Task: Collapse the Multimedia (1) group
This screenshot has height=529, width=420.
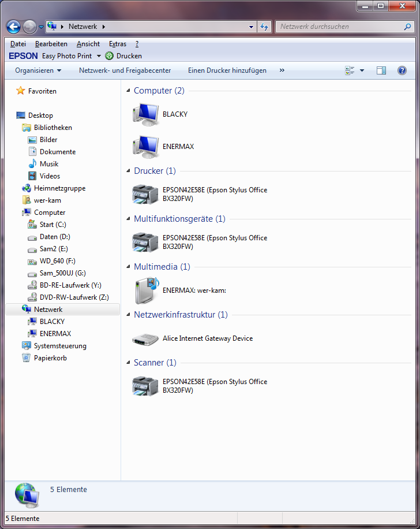Action: (x=128, y=267)
